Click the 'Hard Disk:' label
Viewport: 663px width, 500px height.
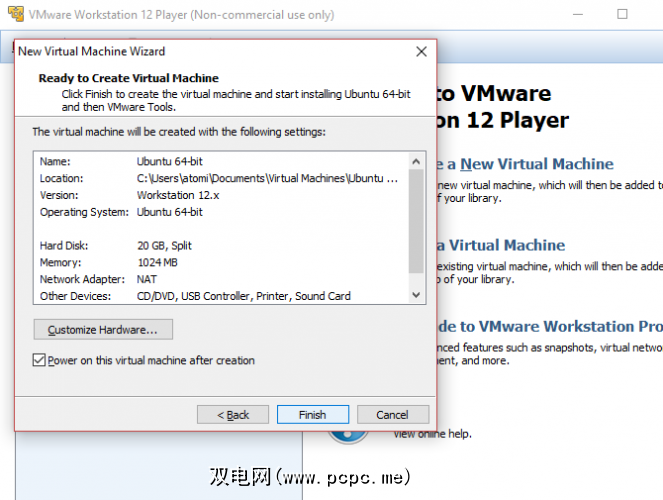pos(64,246)
